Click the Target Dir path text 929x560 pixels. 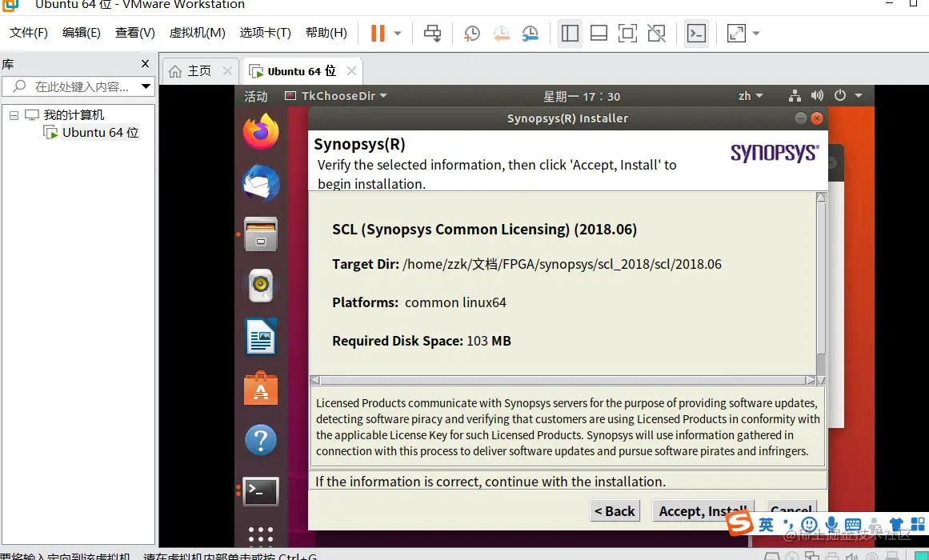(x=562, y=264)
